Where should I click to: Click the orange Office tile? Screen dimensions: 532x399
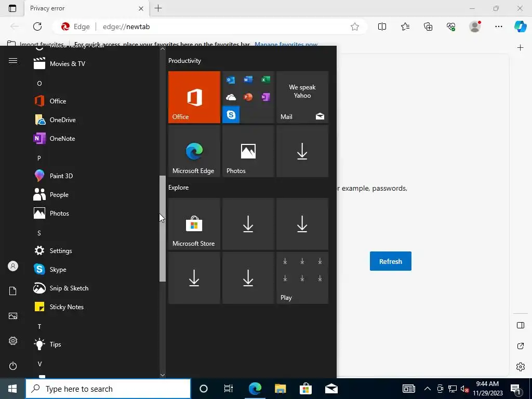pos(194,97)
